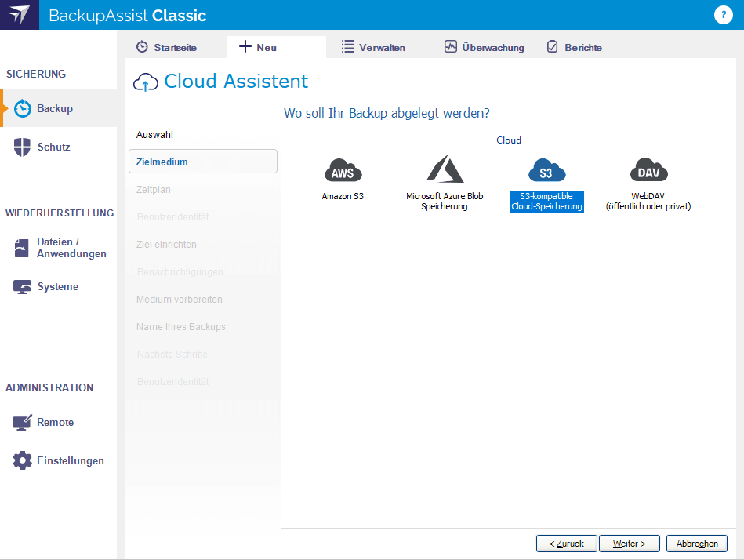744x560 pixels.
Task: Click the Cloud Assistent upload cloud icon
Action: tap(146, 82)
